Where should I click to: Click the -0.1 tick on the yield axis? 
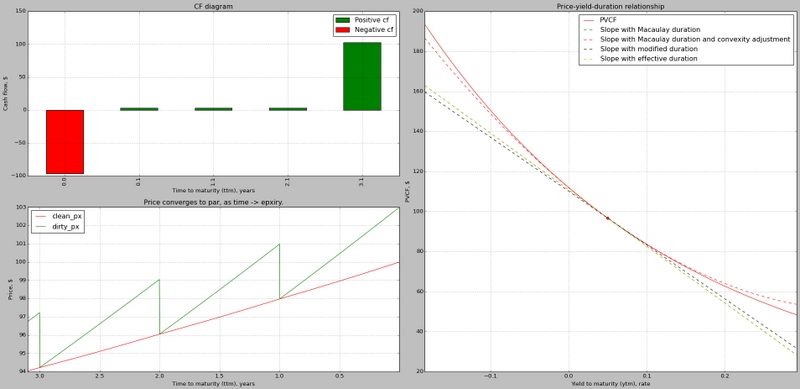pos(490,376)
